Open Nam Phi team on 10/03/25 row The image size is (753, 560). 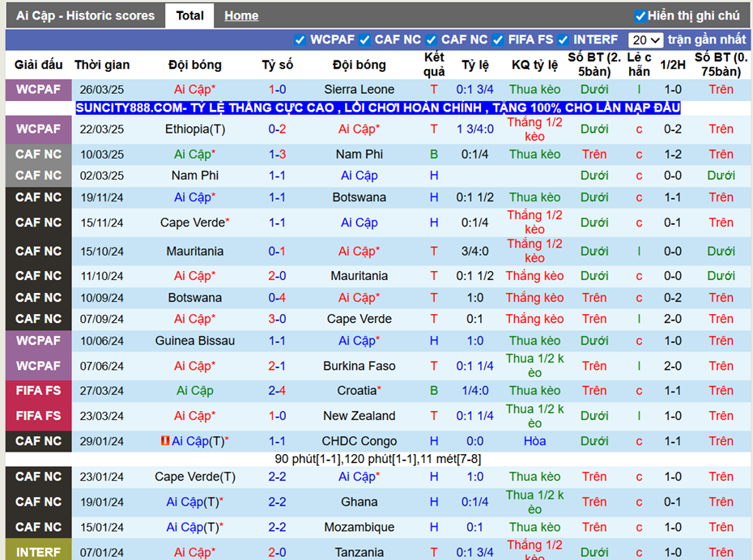[359, 155]
